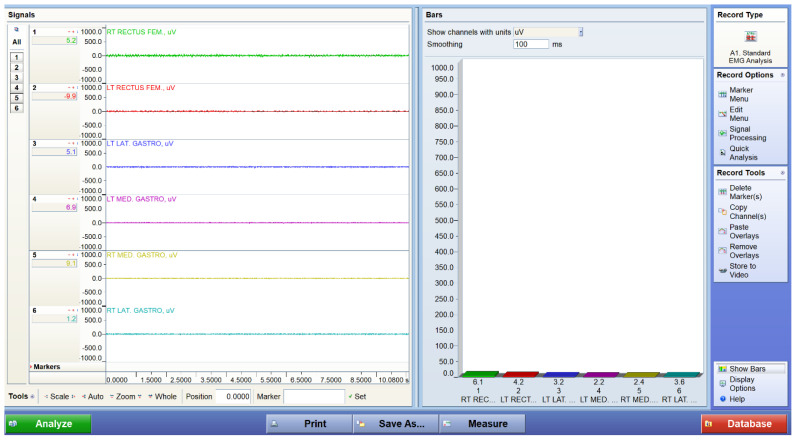Expand the Markers row
The height and width of the screenshot is (440, 796).
pyautogui.click(x=31, y=366)
